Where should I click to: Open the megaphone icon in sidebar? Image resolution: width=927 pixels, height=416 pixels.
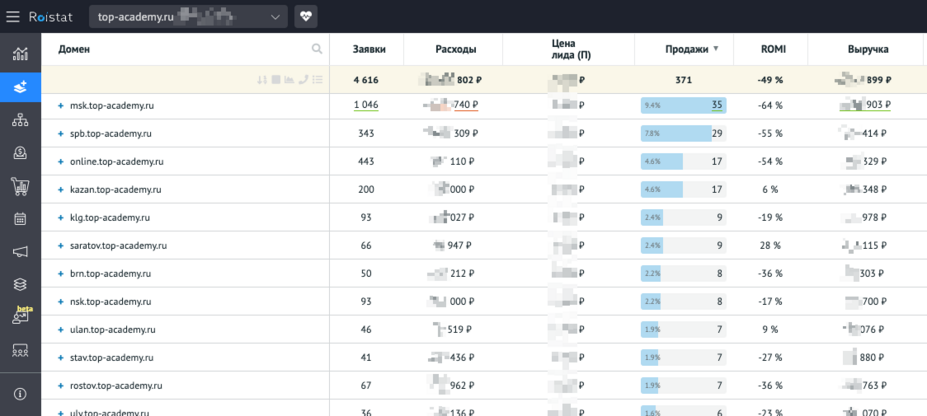point(20,252)
